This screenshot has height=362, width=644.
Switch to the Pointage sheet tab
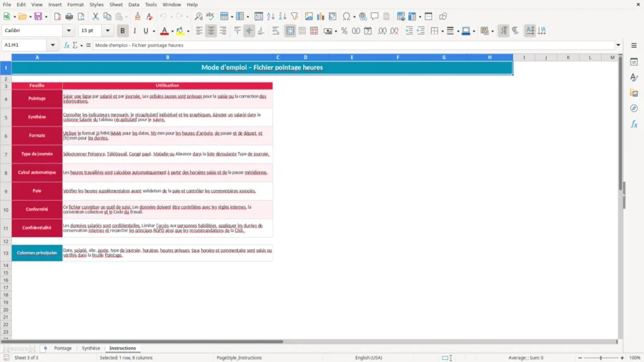(x=63, y=348)
